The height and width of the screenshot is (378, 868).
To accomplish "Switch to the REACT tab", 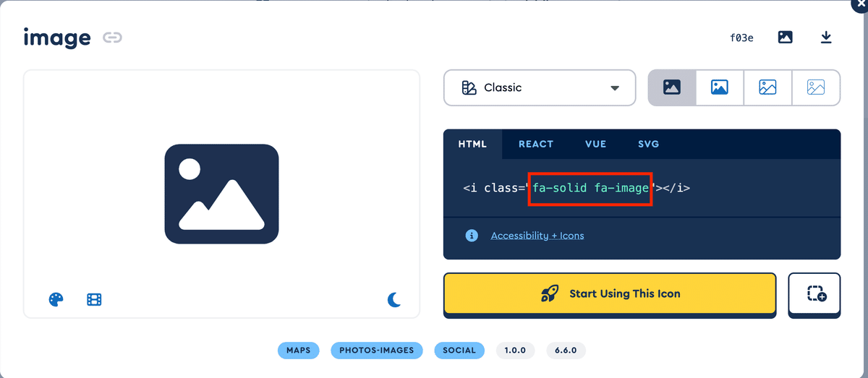I will coord(536,144).
